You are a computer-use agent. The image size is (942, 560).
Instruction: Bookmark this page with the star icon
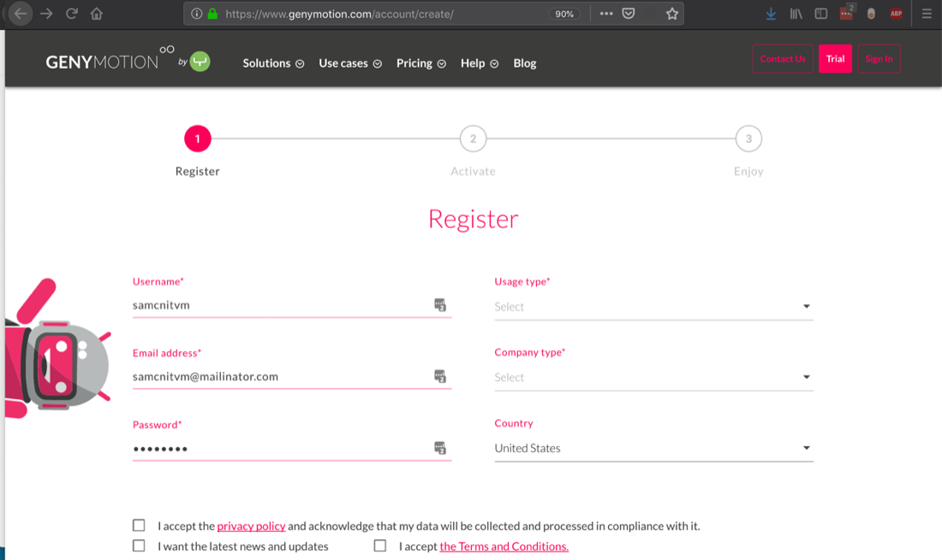(x=672, y=14)
